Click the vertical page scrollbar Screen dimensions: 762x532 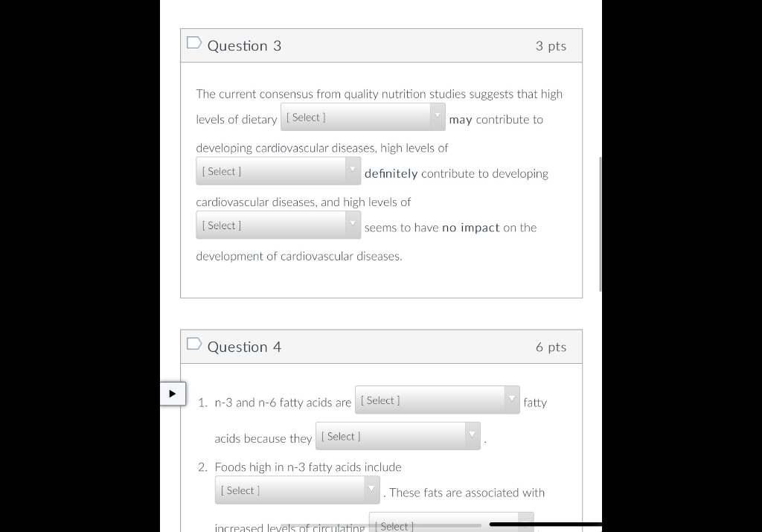pyautogui.click(x=601, y=224)
